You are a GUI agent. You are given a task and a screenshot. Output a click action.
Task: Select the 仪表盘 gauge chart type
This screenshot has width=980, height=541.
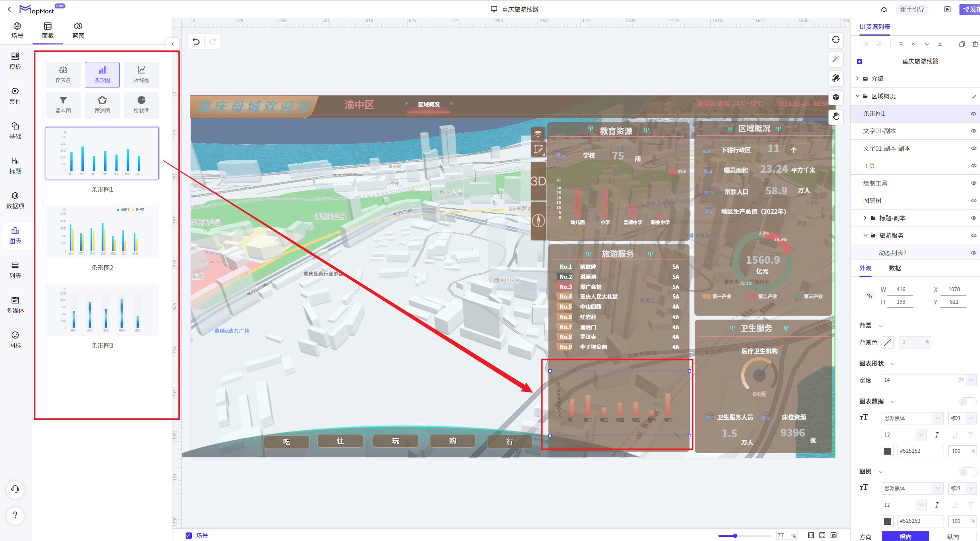coord(63,75)
